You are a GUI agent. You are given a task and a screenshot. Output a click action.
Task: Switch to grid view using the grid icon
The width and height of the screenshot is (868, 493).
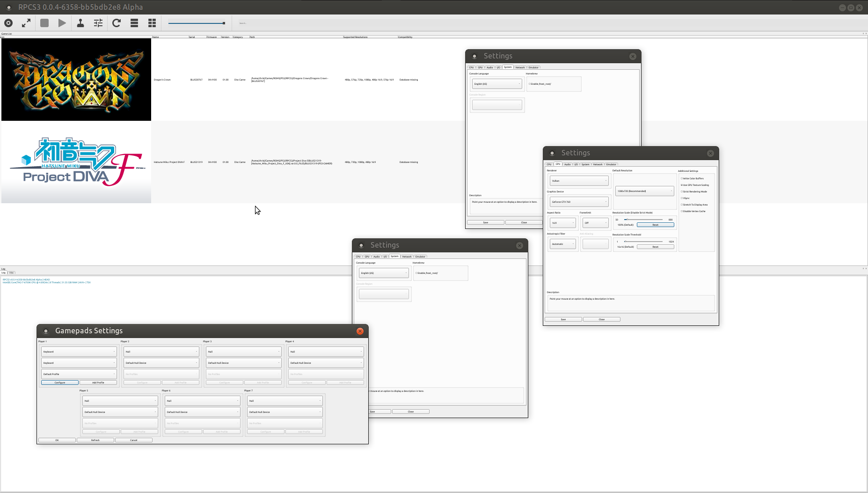point(152,22)
